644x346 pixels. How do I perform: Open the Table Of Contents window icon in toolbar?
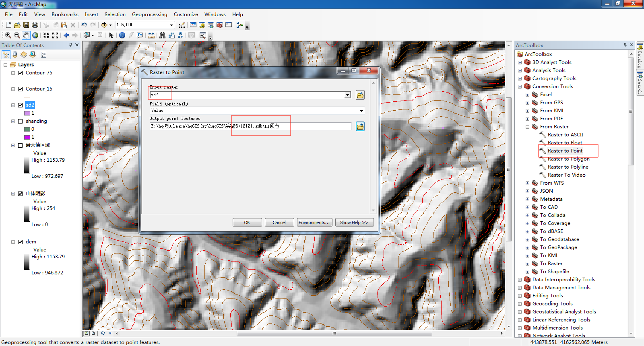click(193, 25)
